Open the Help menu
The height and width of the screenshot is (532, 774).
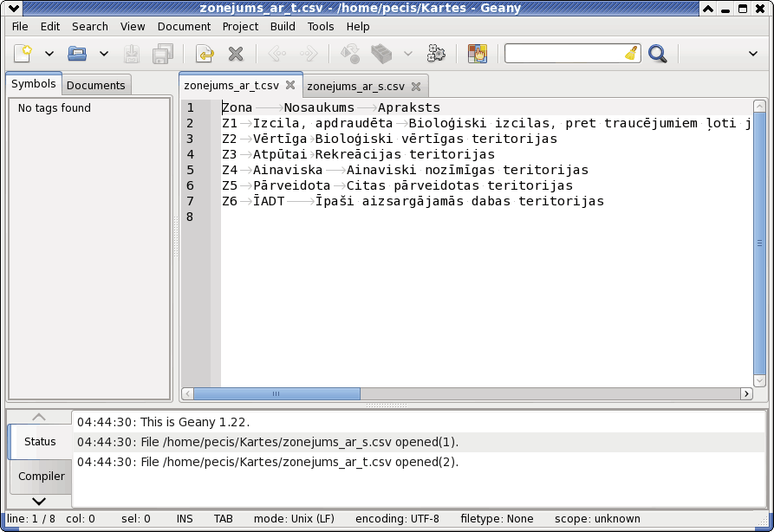point(358,27)
